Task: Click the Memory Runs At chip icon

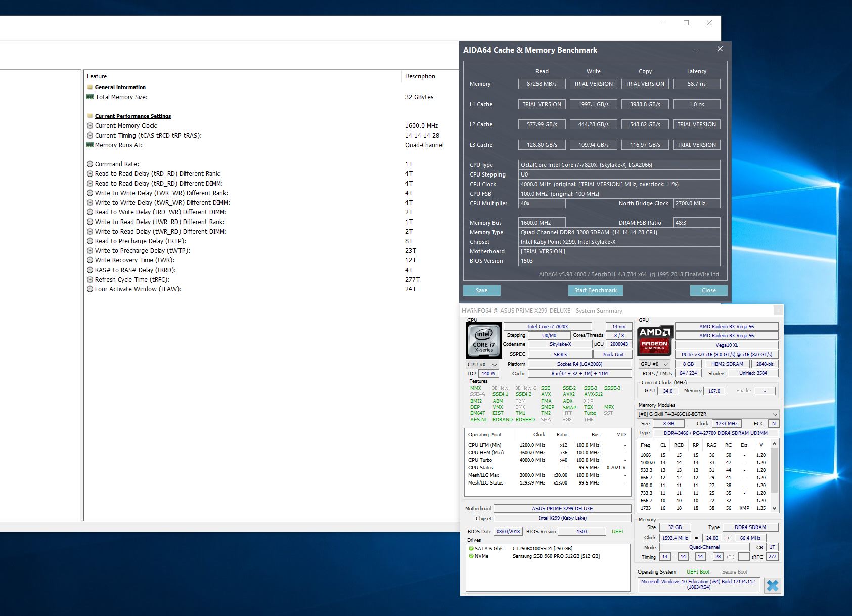Action: pos(90,145)
